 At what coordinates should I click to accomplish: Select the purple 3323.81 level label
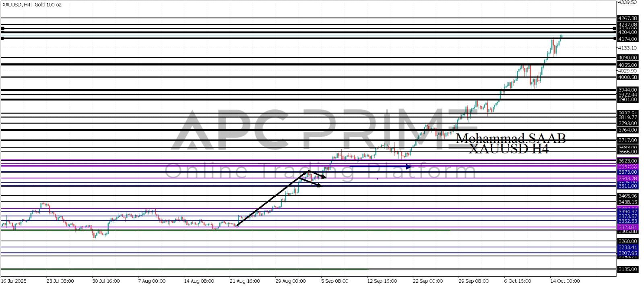tap(627, 227)
